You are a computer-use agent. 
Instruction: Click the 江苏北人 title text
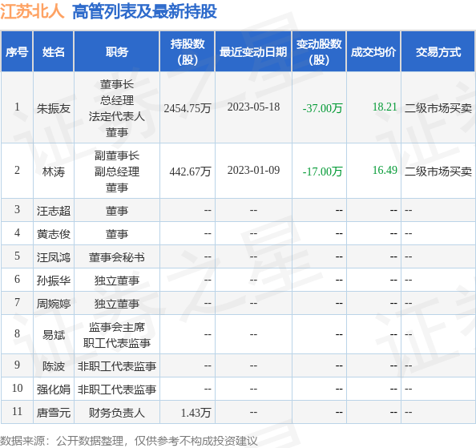coord(32,11)
